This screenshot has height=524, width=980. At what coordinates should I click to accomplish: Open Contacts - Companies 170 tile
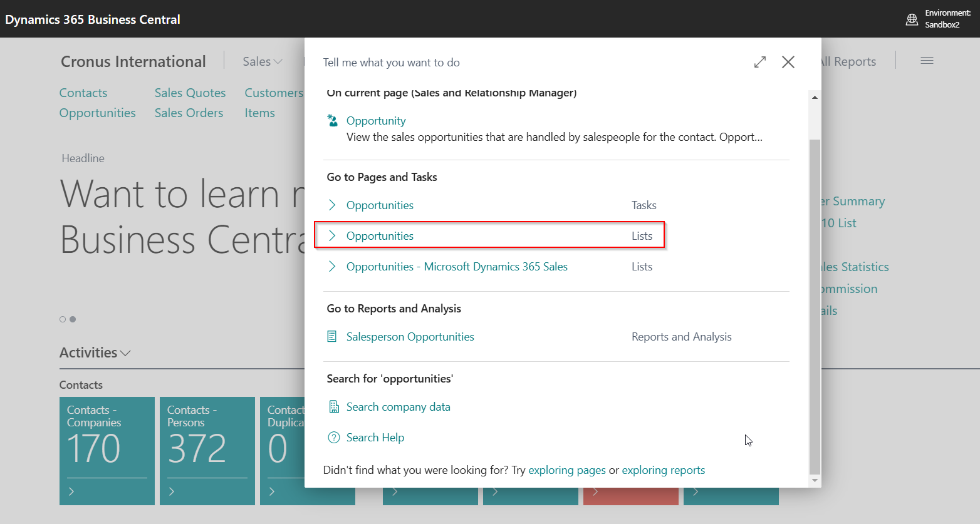pos(107,451)
